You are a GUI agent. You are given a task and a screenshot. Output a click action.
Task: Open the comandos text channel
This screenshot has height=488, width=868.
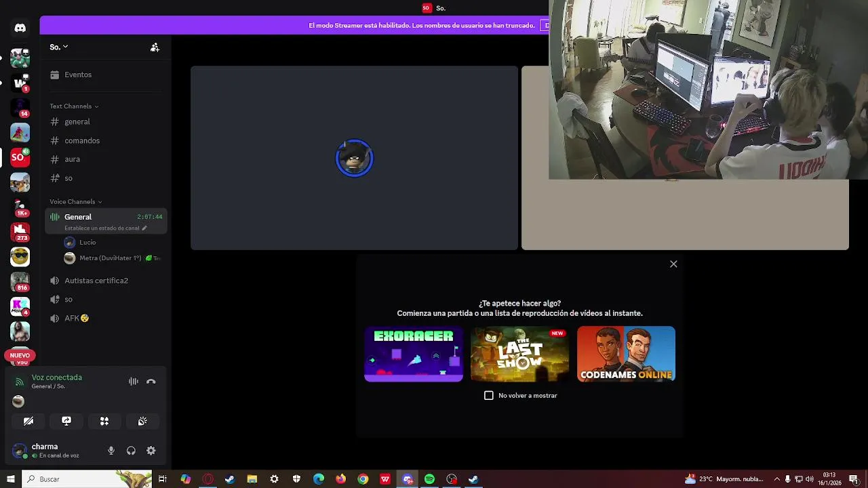click(x=105, y=140)
